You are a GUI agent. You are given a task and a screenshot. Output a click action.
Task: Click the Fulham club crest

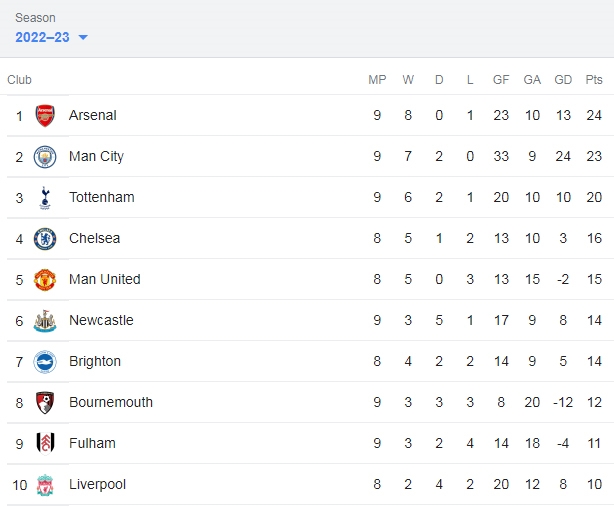point(45,444)
